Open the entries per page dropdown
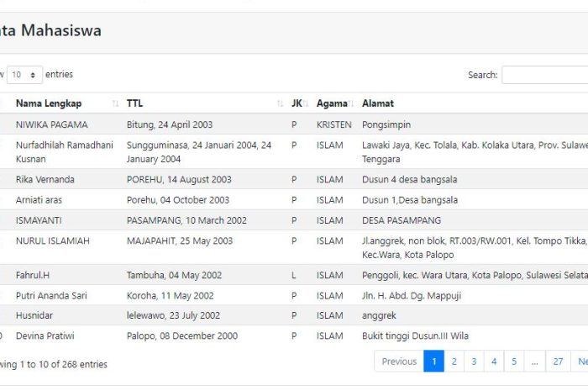Screen dimensions: 588x391 (24, 75)
